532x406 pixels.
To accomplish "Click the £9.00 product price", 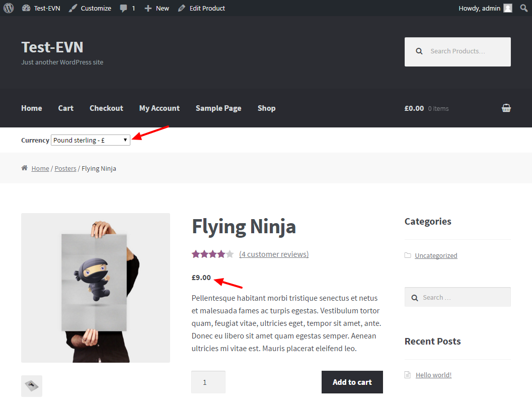I will (201, 278).
